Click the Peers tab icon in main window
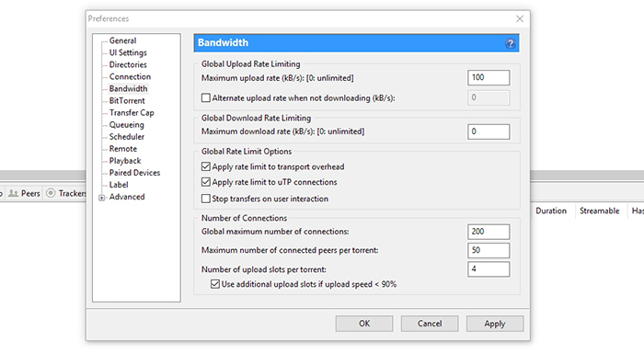Screen dimensions: 644x353 pyautogui.click(x=14, y=193)
